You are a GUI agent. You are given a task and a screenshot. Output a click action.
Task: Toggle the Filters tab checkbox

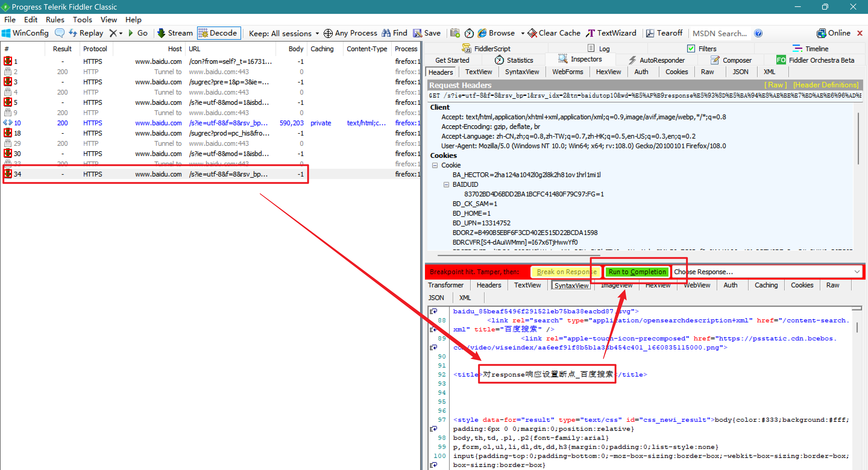pos(691,49)
